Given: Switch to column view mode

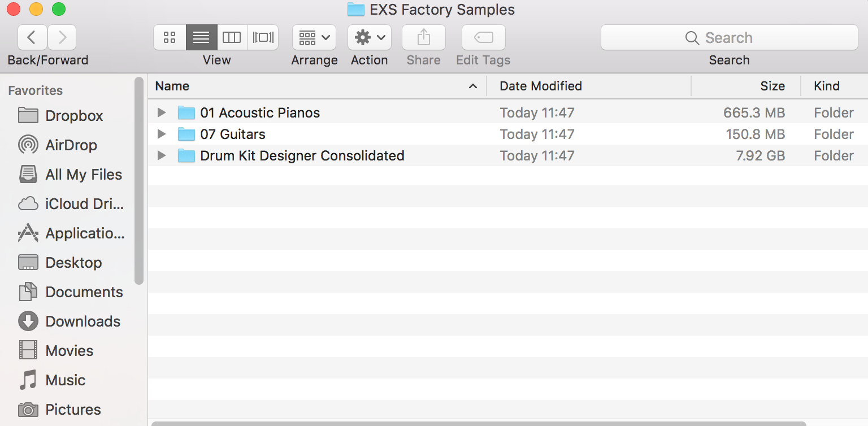Looking at the screenshot, I should pyautogui.click(x=232, y=38).
